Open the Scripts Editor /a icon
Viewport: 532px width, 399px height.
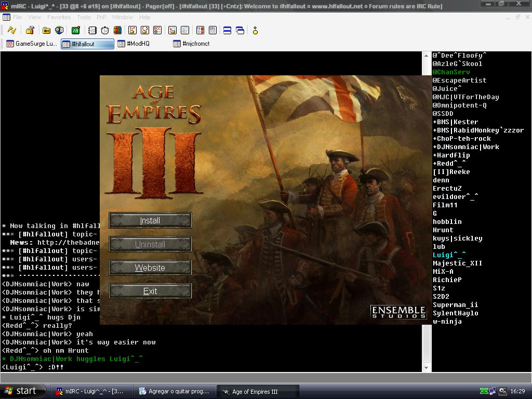tap(76, 31)
